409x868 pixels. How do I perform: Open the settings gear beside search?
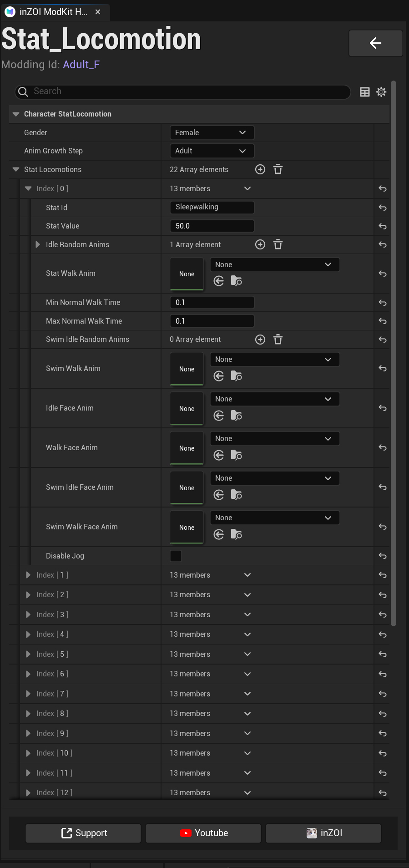pyautogui.click(x=381, y=92)
